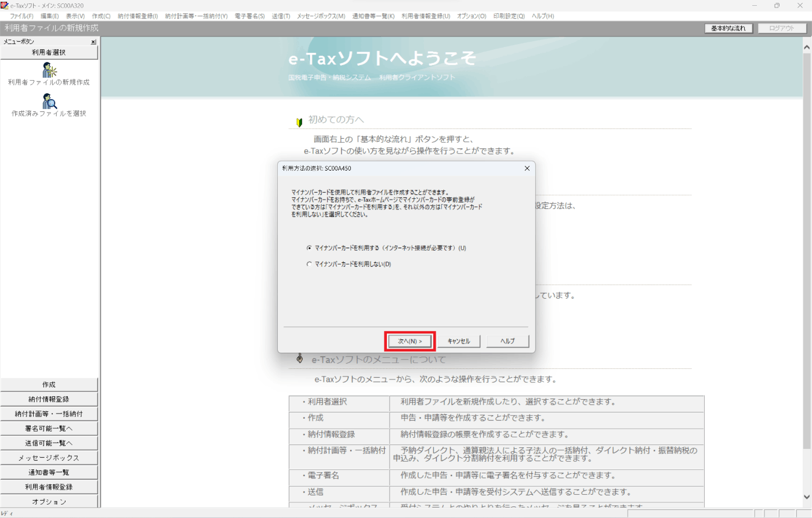
Task: Select マイナンバーカードを利用する radio option
Action: pos(309,248)
